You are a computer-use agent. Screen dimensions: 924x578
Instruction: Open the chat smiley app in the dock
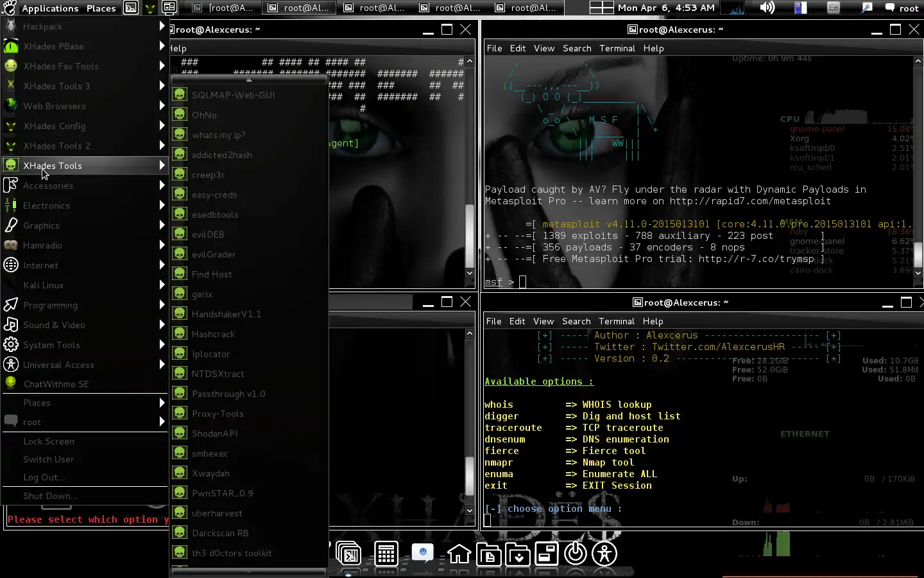423,553
